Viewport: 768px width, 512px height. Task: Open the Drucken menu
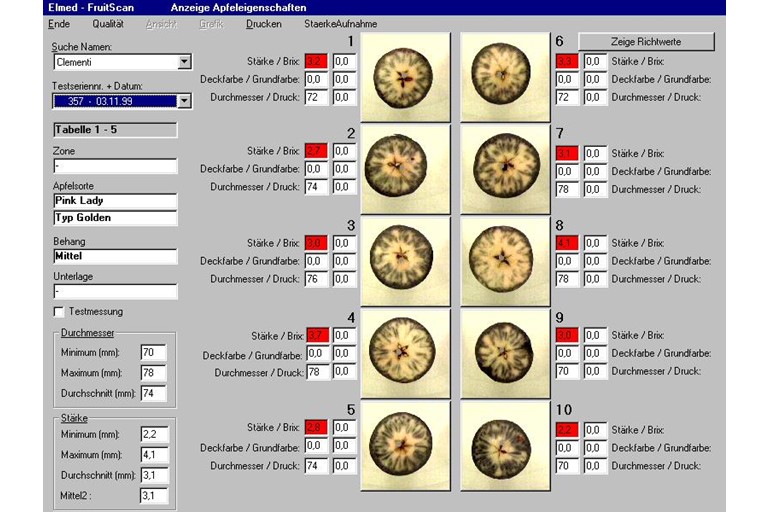click(x=264, y=24)
